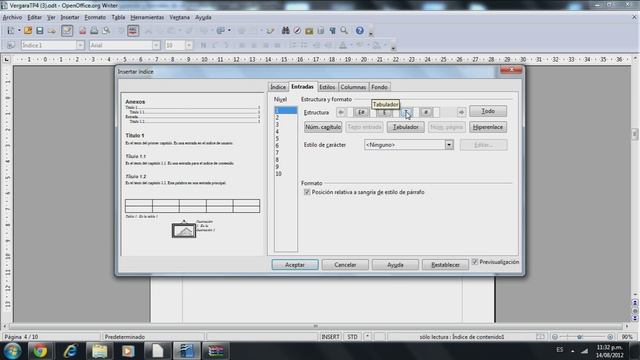
Task: Expand the formatting toolbar overflow arrow
Action: coord(393,48)
